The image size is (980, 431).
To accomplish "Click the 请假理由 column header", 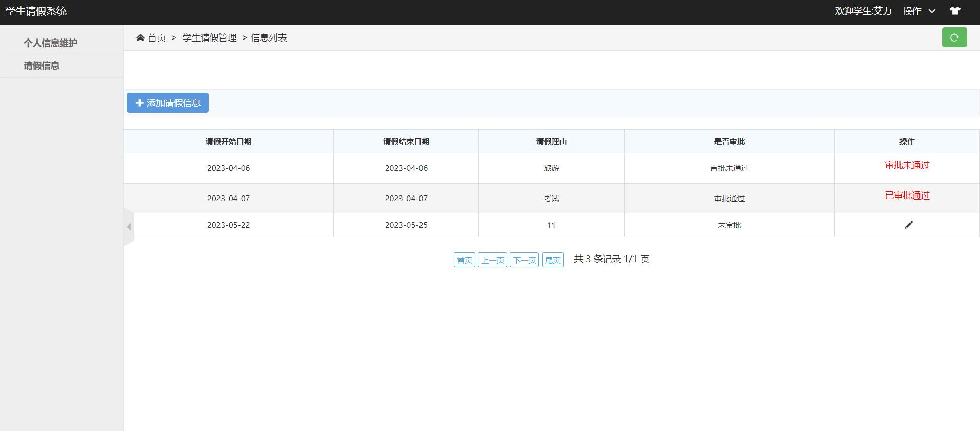I will (x=551, y=142).
